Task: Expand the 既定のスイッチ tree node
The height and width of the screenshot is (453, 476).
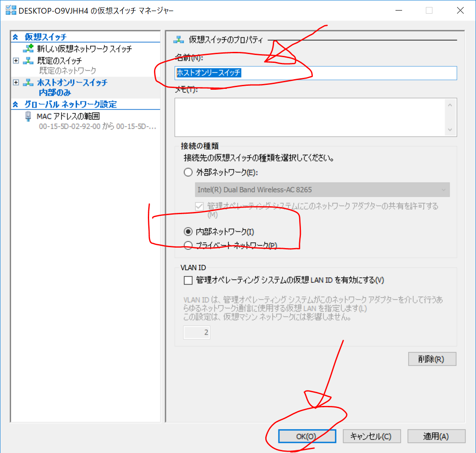Action: (x=16, y=61)
